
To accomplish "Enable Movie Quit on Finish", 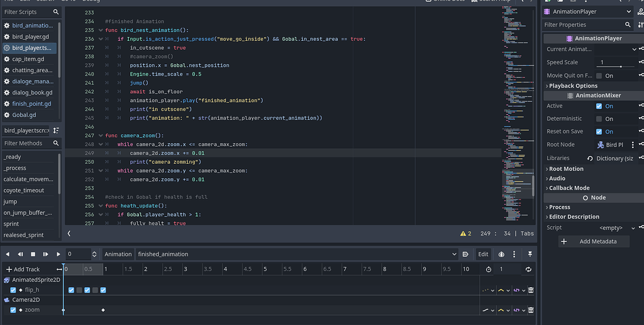I will point(599,76).
